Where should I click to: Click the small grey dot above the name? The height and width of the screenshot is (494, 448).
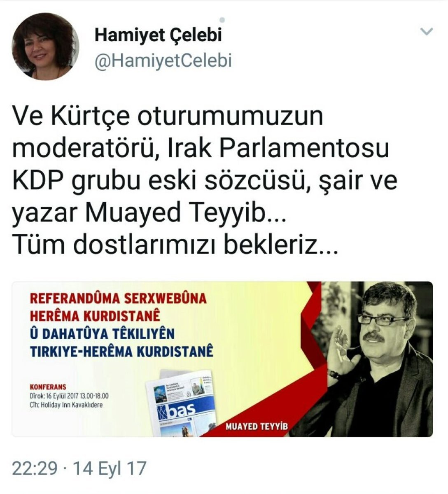222,19
